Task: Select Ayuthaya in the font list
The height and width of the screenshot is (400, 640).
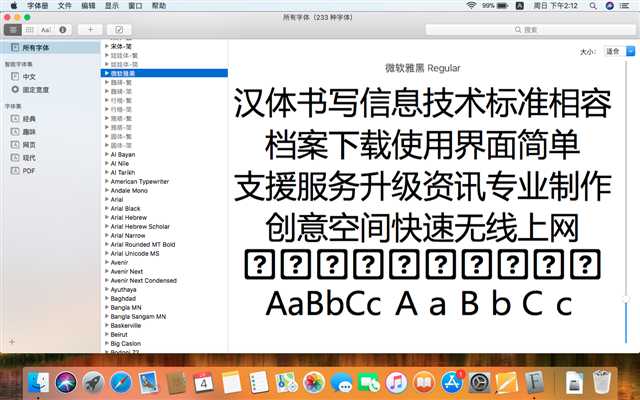Action: 164,289
